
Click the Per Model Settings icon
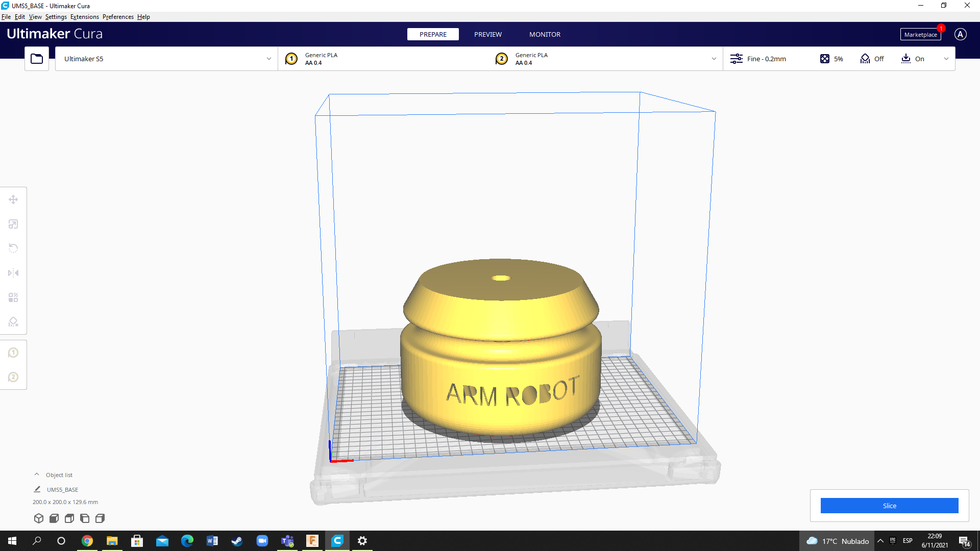coord(13,297)
